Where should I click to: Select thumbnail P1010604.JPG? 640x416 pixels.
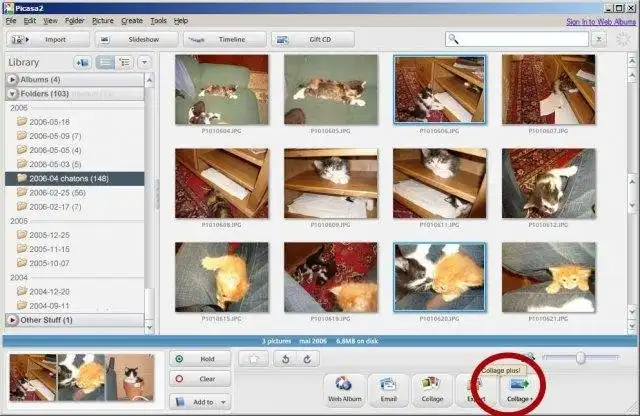[x=222, y=89]
